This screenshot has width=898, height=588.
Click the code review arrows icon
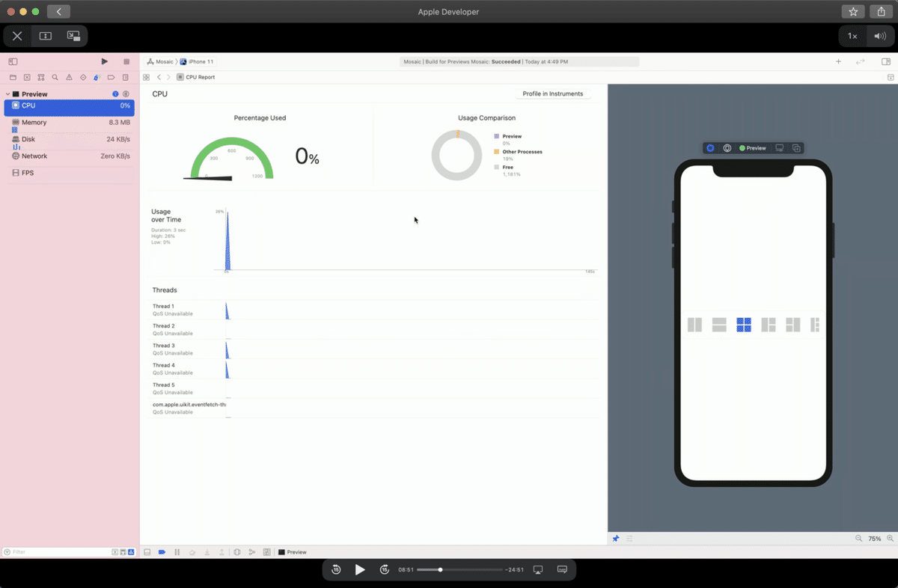(x=861, y=61)
